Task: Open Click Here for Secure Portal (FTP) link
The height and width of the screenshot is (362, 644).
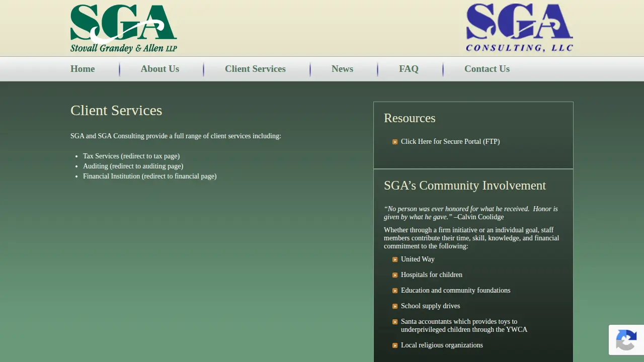Action: 450,141
